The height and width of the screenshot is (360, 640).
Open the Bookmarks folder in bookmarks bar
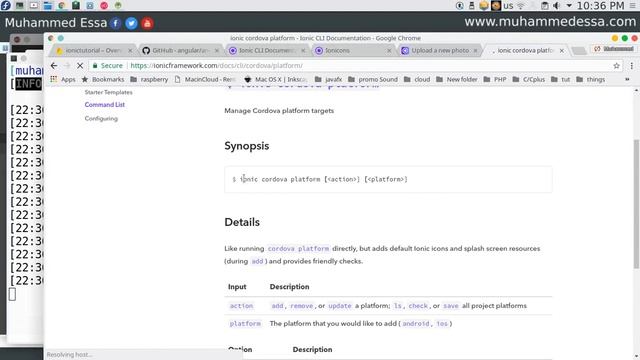[x=103, y=79]
